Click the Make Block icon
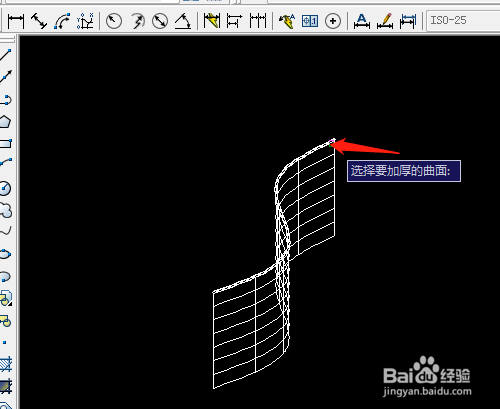The image size is (500, 409). 6,321
